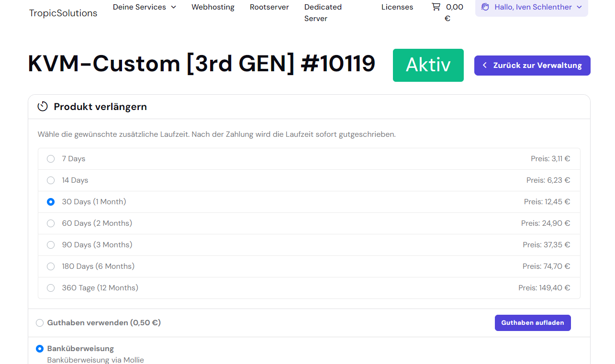The image size is (615, 364).
Task: Choose the 60 Days (2 Months) option
Action: point(51,223)
